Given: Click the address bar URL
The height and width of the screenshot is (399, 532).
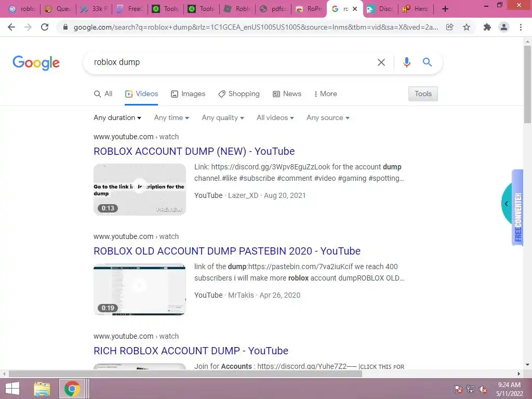Looking at the screenshot, I should pos(256,27).
